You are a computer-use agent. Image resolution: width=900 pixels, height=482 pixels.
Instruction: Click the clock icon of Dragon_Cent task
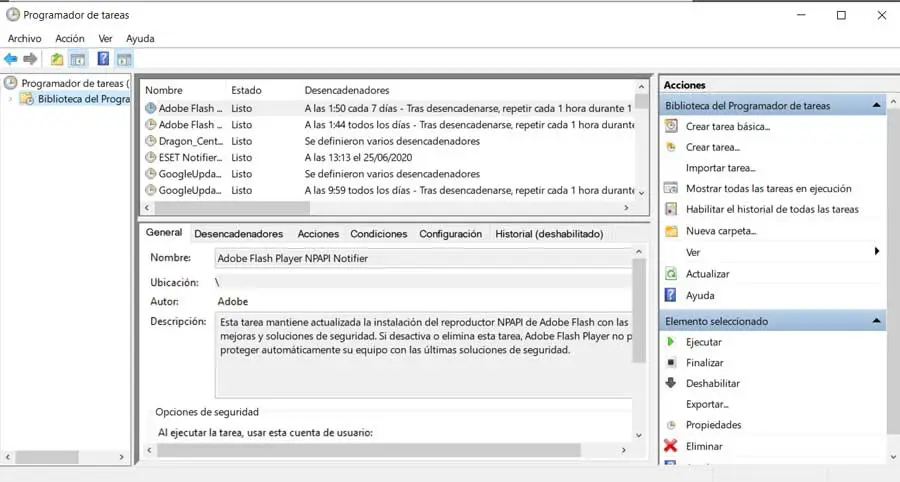pyautogui.click(x=150, y=141)
